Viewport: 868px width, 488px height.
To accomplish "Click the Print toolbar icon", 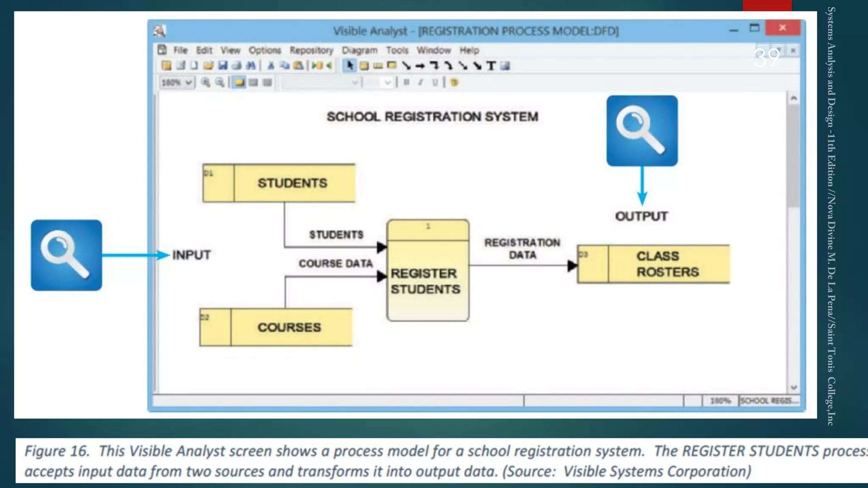I will [236, 66].
